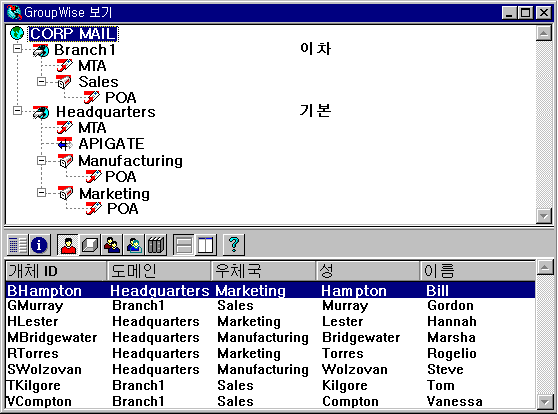Click the GroupWise title bar application icon
The width and height of the screenshot is (558, 414).
point(14,12)
